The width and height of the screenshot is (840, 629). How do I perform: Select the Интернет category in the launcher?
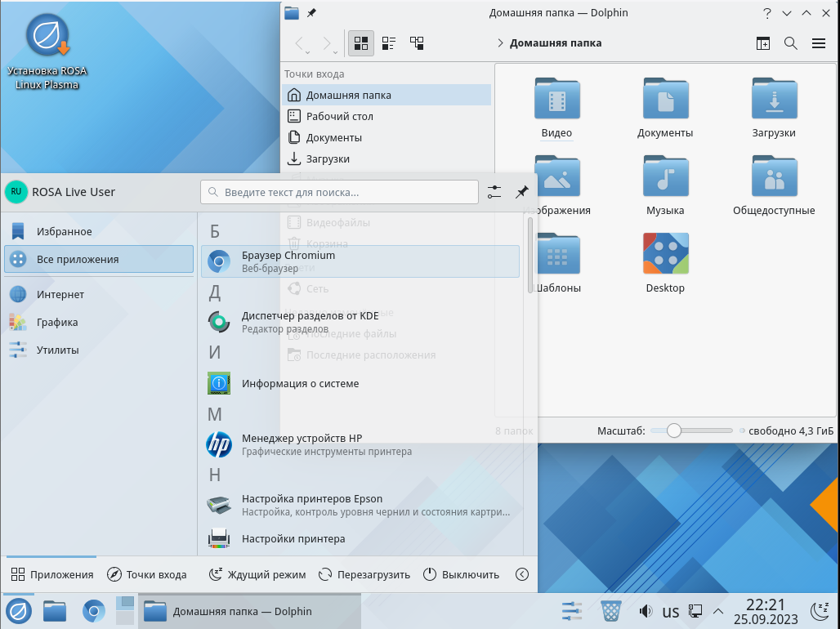click(60, 294)
